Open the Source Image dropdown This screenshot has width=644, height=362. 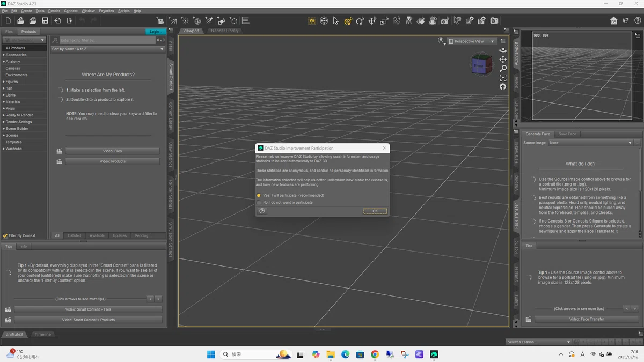[x=591, y=143]
